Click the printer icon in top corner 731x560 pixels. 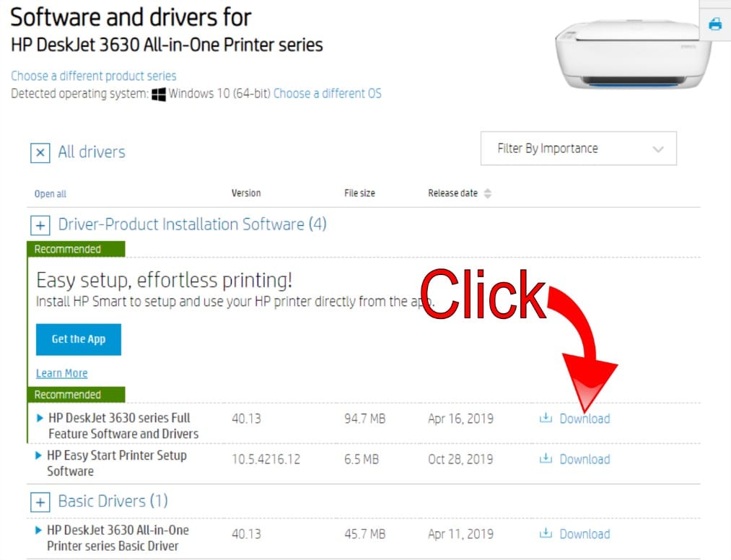click(714, 24)
